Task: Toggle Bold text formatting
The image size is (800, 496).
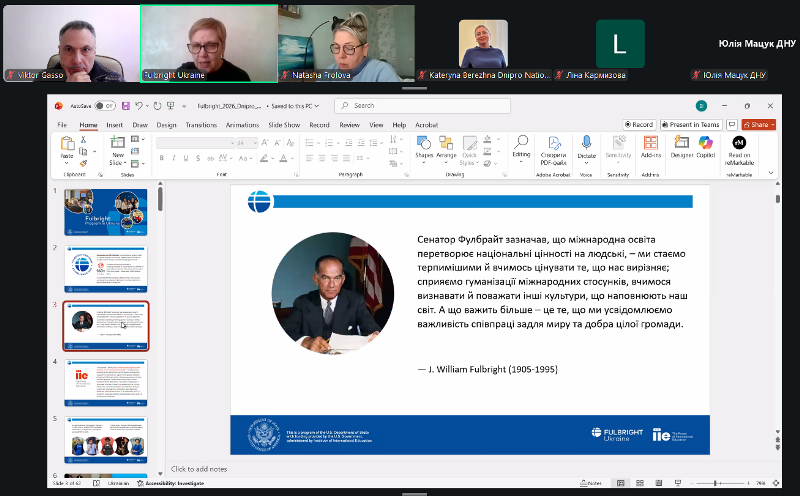Action: click(161, 157)
